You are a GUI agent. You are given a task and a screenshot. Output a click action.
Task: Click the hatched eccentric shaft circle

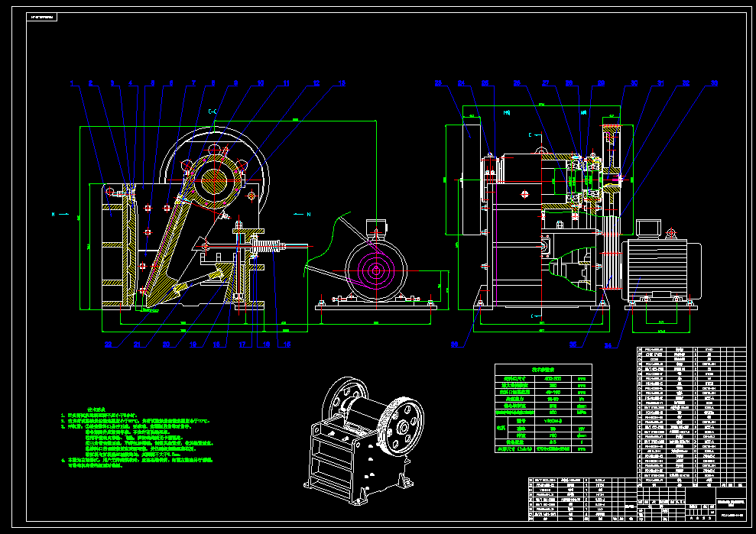(x=213, y=181)
